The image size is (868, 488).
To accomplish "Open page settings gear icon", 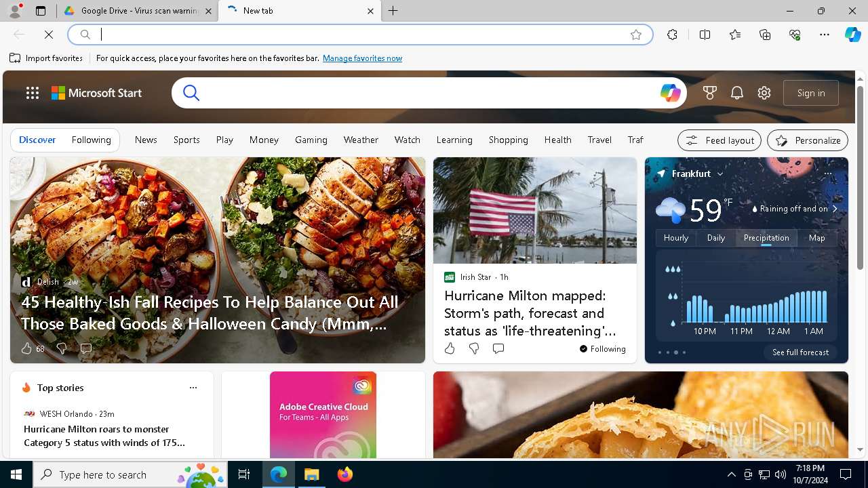I will [x=764, y=93].
